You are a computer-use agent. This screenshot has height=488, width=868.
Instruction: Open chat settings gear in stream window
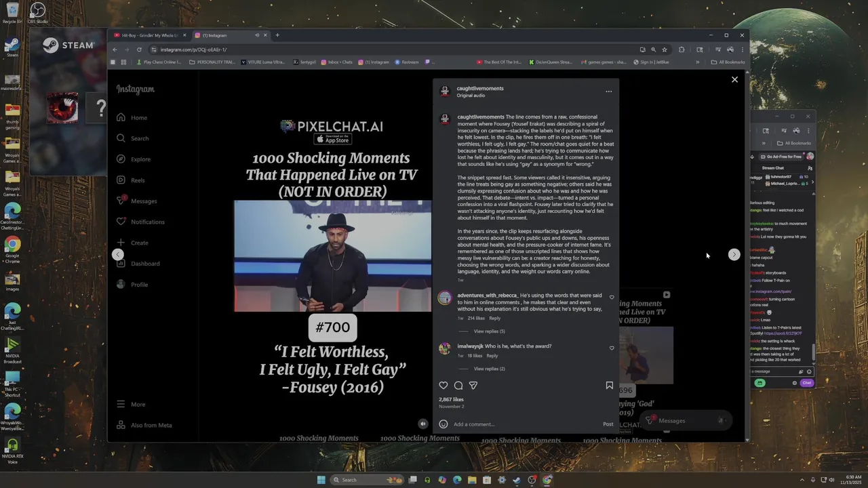[x=795, y=383]
